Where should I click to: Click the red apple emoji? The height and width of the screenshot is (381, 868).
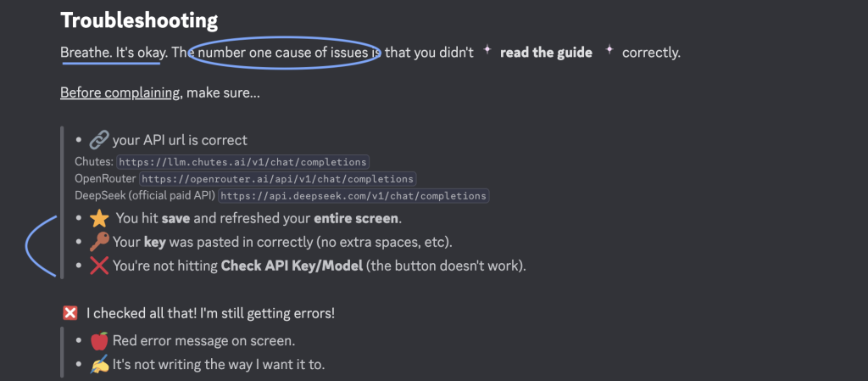click(x=99, y=340)
